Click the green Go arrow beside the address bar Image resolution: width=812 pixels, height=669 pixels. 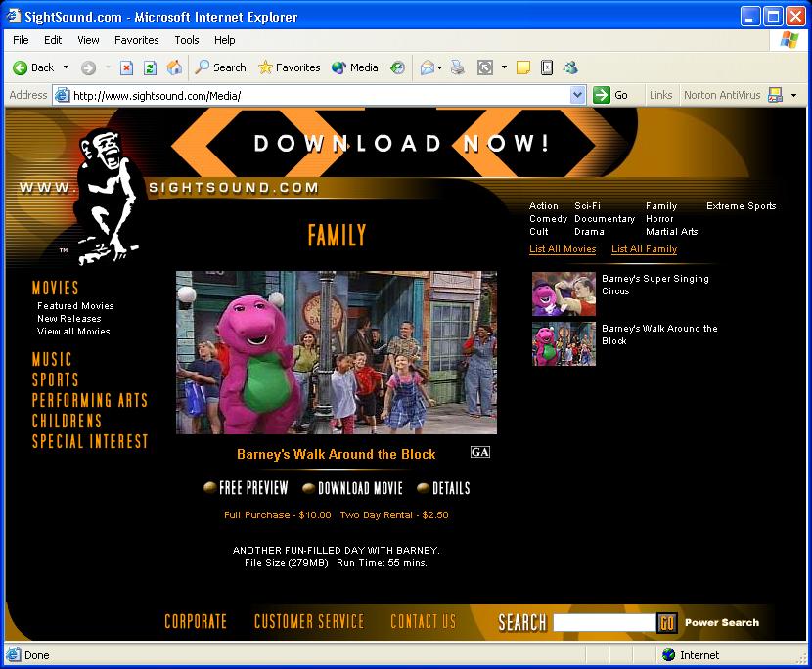click(x=602, y=95)
